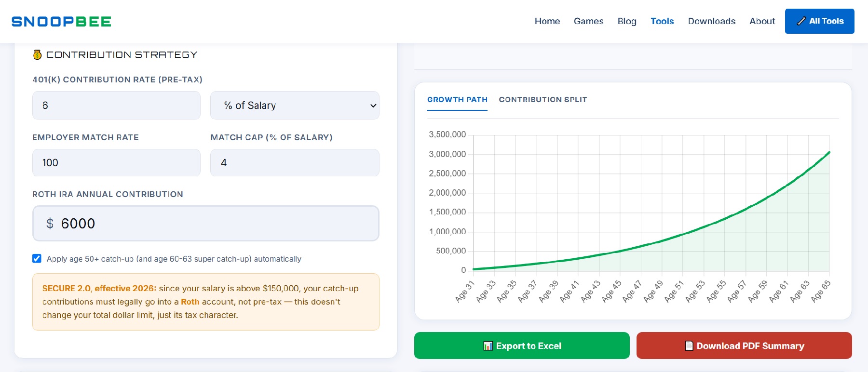Click the 3,500,000 y-axis value
868x372 pixels.
pos(448,134)
